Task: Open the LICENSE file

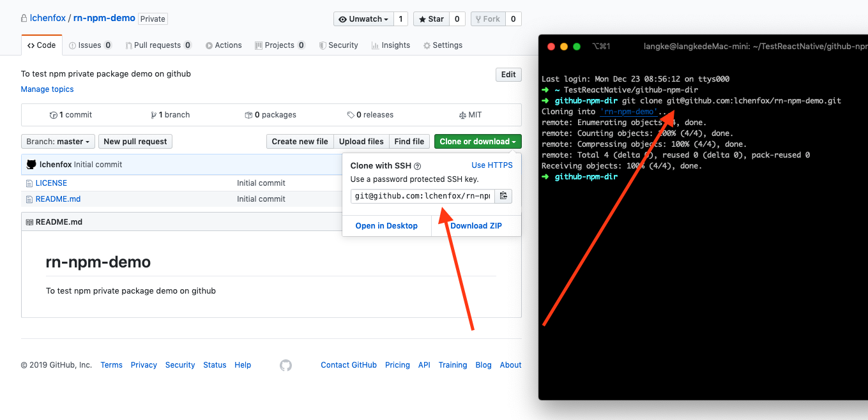Action: pyautogui.click(x=51, y=183)
